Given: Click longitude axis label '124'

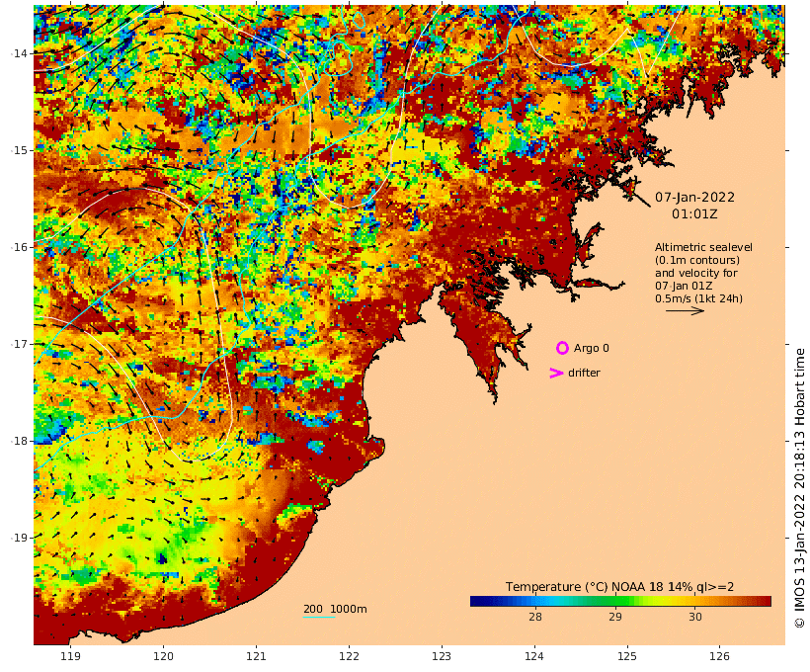Looking at the screenshot, I should click(x=534, y=656).
